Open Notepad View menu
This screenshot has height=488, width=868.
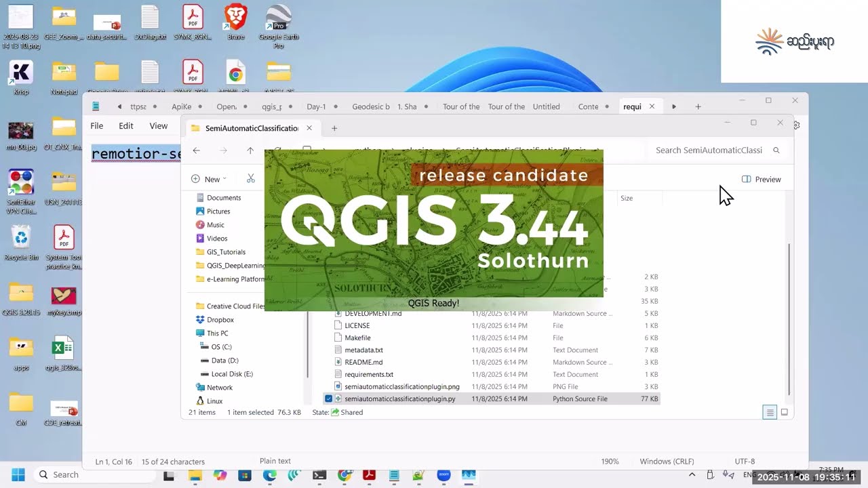point(159,125)
